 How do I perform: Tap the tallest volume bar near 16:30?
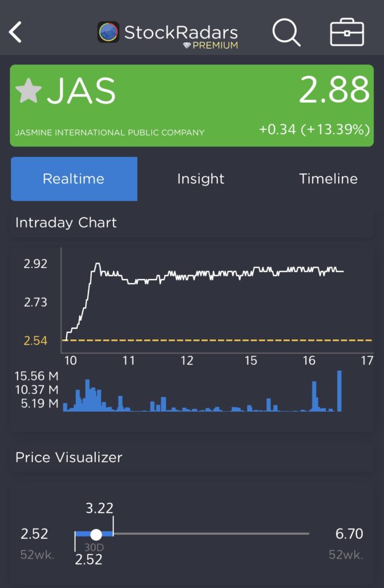point(339,391)
